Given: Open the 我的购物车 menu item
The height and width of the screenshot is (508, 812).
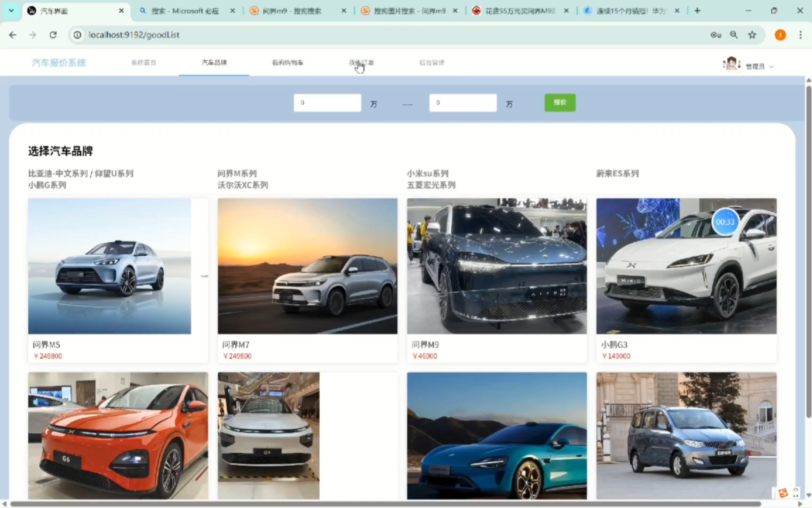Looking at the screenshot, I should tap(287, 62).
